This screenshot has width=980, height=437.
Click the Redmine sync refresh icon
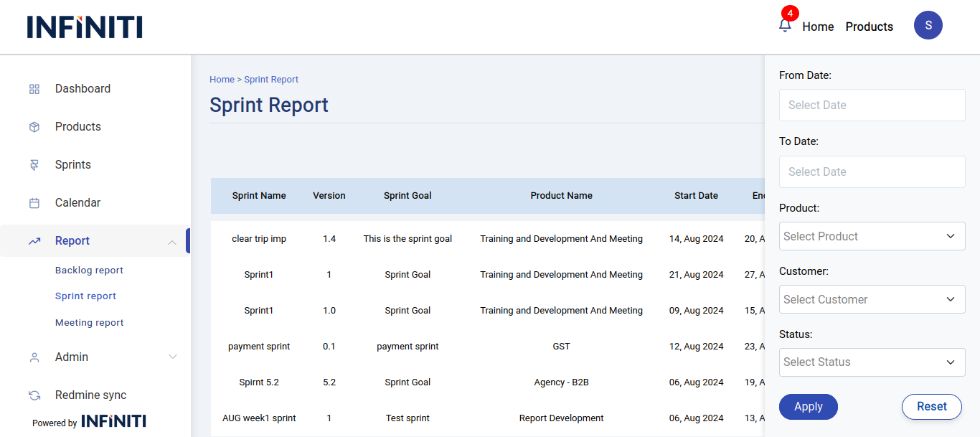(x=34, y=395)
